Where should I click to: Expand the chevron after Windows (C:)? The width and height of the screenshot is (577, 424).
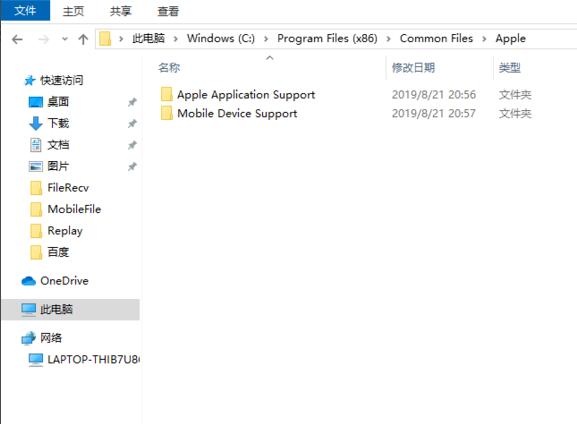point(266,38)
